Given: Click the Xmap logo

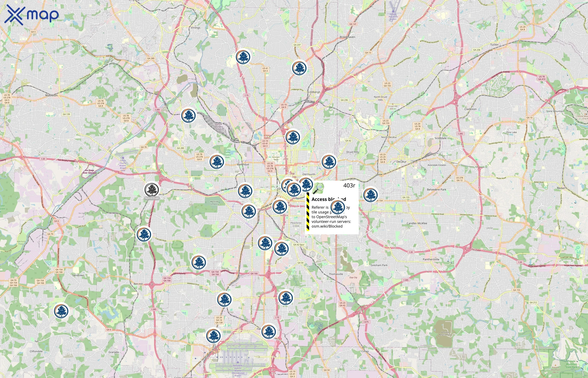Looking at the screenshot, I should click(x=31, y=15).
